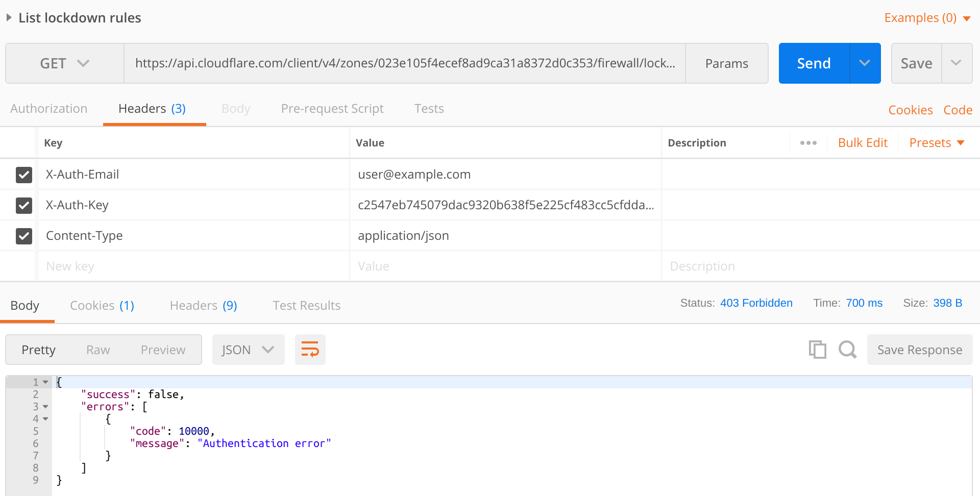Open search in response body

[x=847, y=350]
